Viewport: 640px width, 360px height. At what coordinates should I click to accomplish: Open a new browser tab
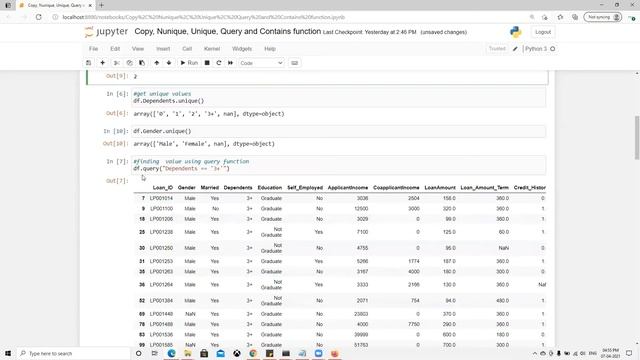(101, 5)
